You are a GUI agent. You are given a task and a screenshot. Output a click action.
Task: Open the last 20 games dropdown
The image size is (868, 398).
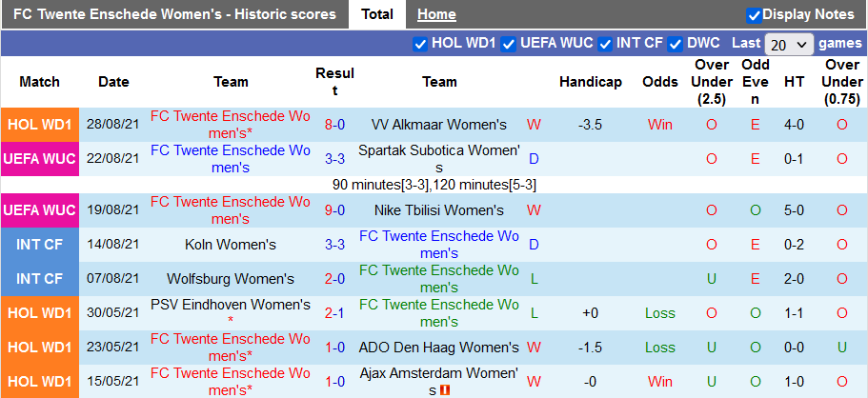(789, 45)
